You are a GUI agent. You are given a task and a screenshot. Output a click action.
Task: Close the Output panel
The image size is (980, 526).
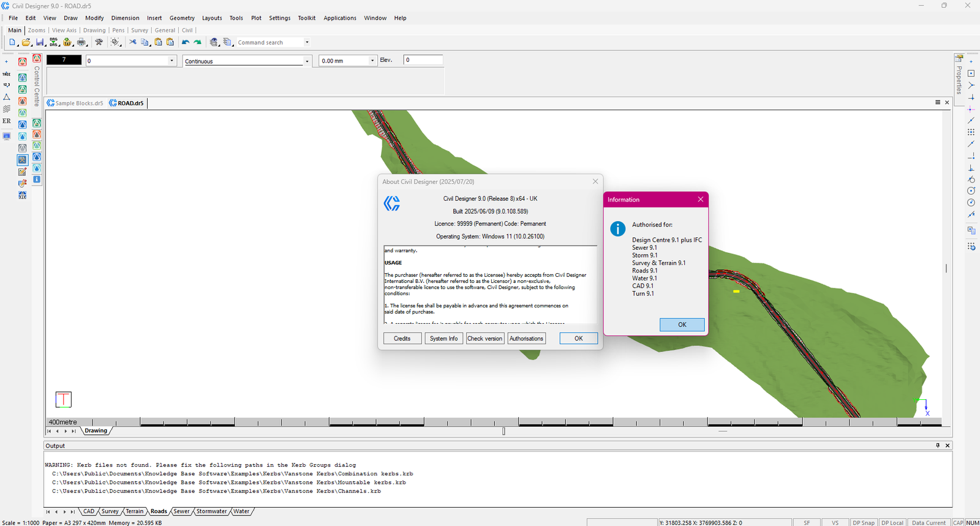pyautogui.click(x=948, y=446)
